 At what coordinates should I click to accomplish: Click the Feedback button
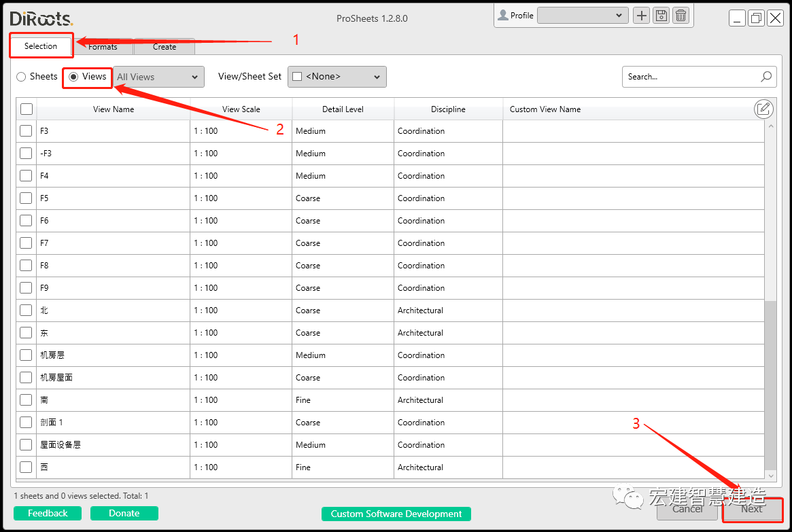pos(48,514)
